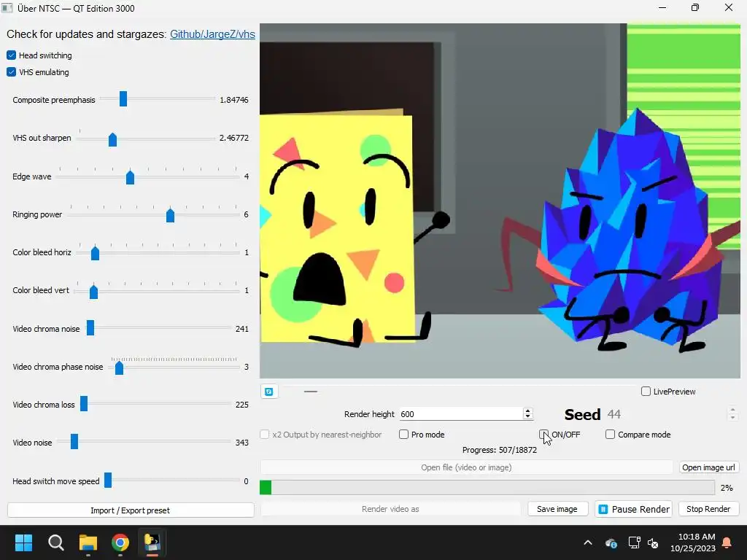Open taskbar Search

pos(55,542)
